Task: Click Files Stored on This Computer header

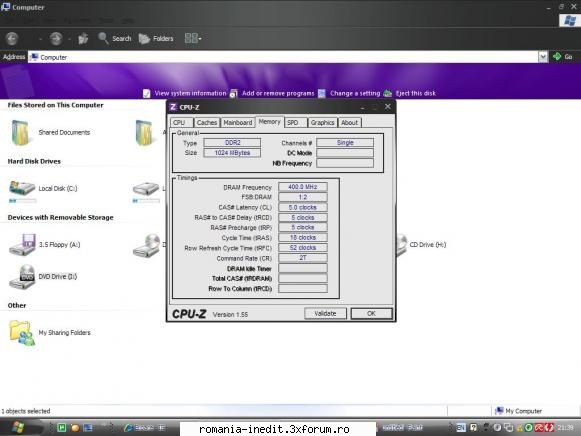Action: tap(56, 105)
